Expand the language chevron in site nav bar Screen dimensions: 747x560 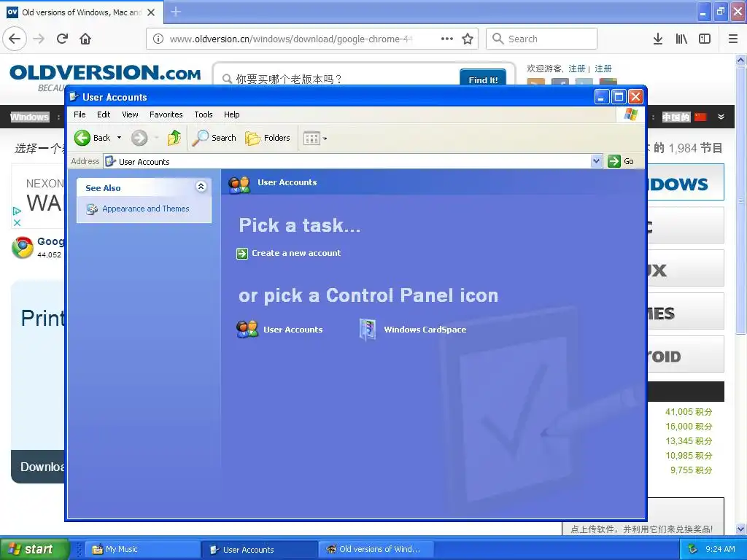coord(721,117)
